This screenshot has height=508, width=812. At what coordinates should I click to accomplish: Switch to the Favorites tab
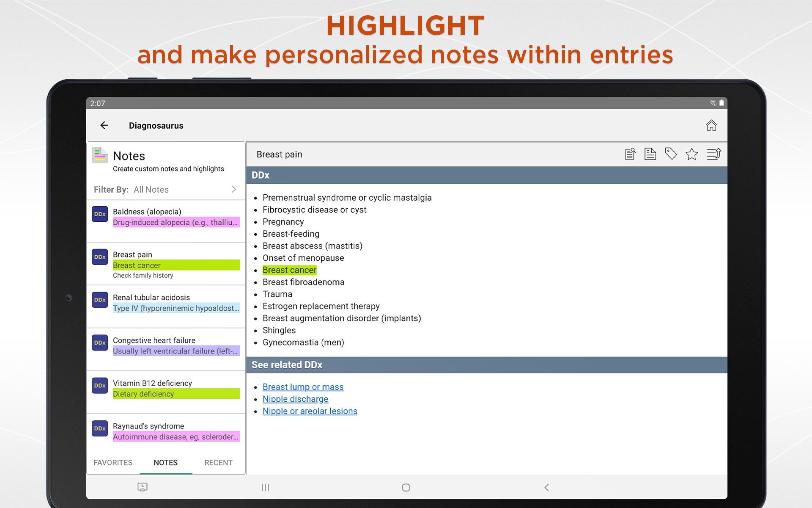pyautogui.click(x=113, y=463)
